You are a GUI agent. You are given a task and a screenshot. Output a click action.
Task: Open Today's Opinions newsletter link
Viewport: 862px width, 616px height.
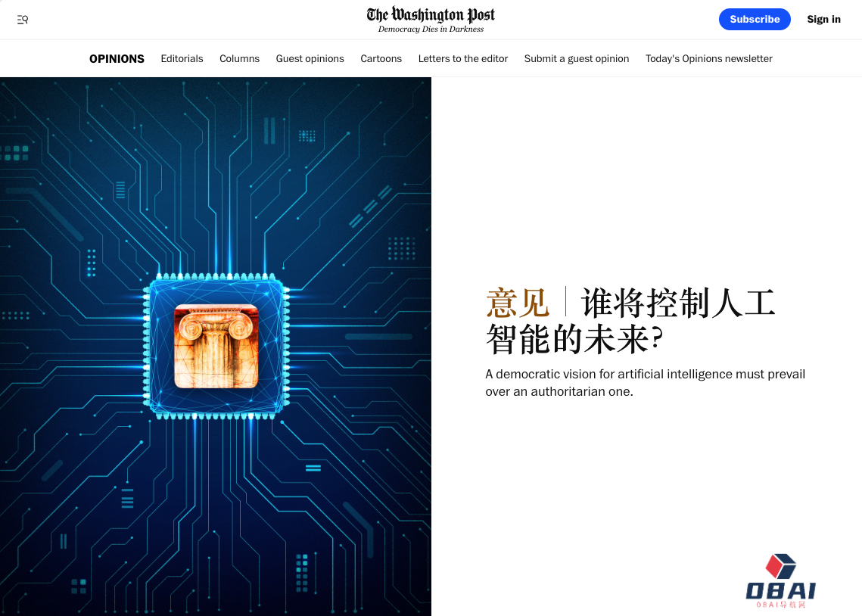pyautogui.click(x=708, y=58)
